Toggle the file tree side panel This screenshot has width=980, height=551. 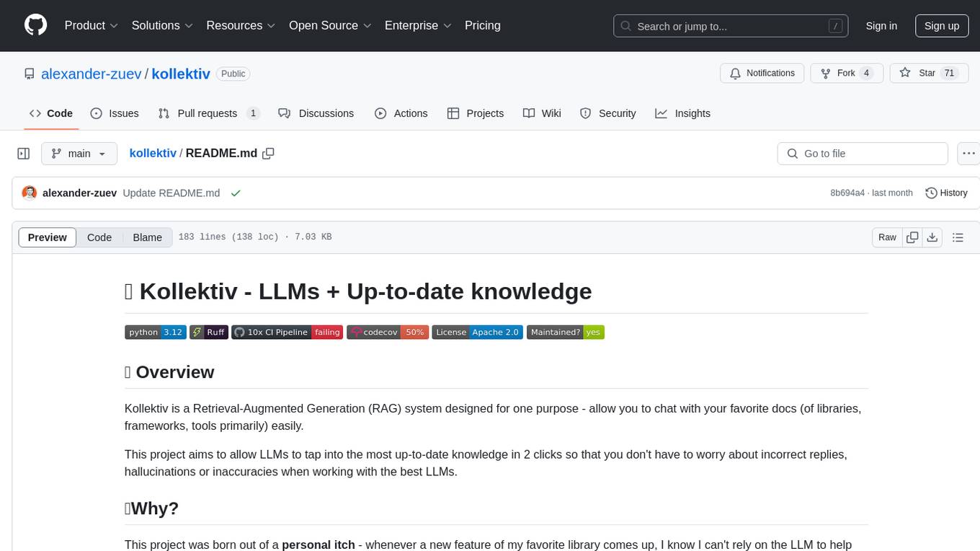24,154
